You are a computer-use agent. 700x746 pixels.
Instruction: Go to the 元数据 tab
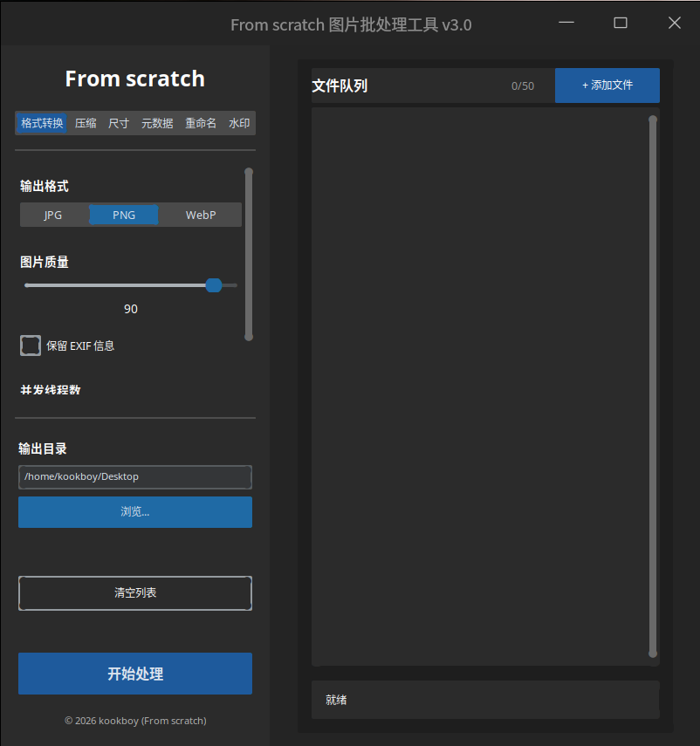(x=157, y=123)
